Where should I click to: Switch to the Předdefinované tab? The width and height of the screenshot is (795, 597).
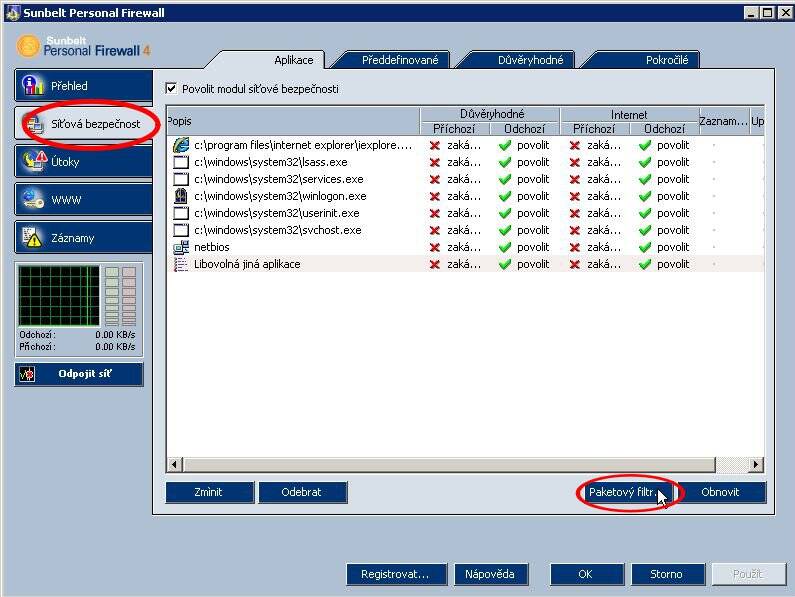(392, 60)
